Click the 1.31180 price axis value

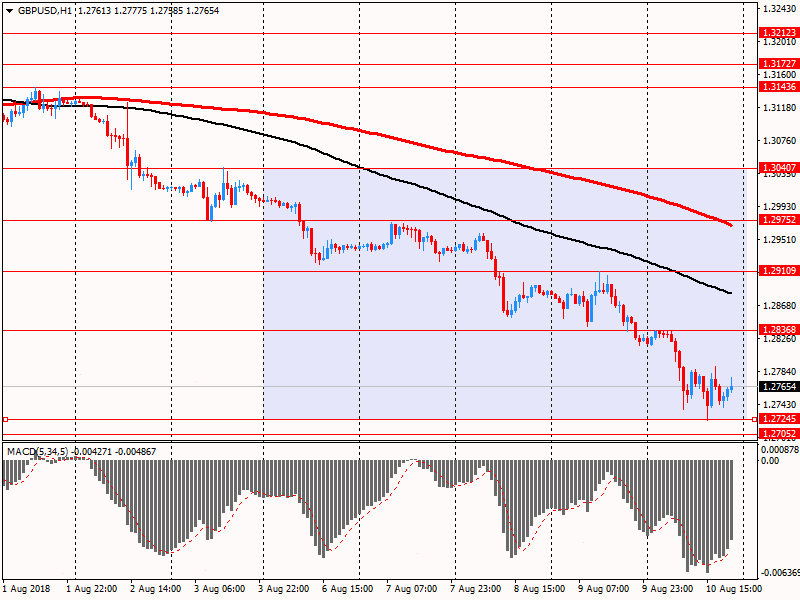click(780, 108)
